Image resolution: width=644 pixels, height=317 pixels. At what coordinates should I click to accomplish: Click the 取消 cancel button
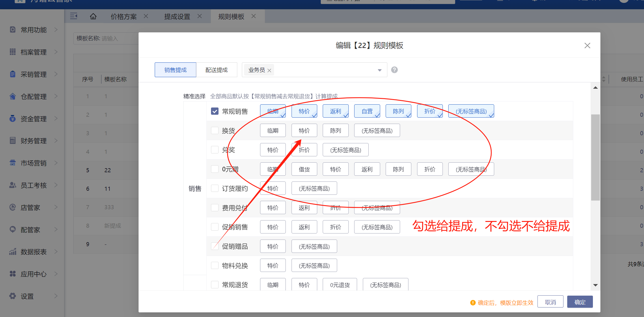[550, 302]
